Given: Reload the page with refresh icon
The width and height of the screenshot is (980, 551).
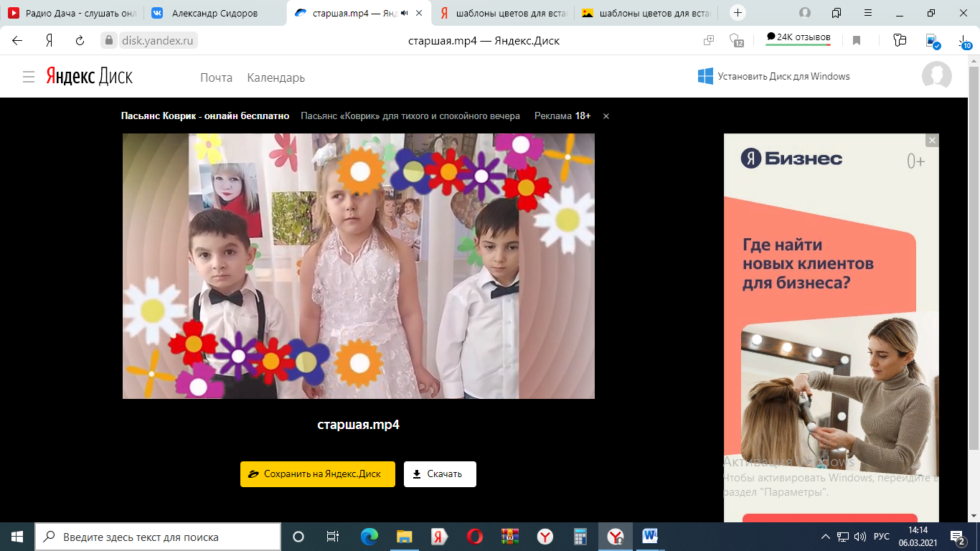Looking at the screenshot, I should 80,41.
